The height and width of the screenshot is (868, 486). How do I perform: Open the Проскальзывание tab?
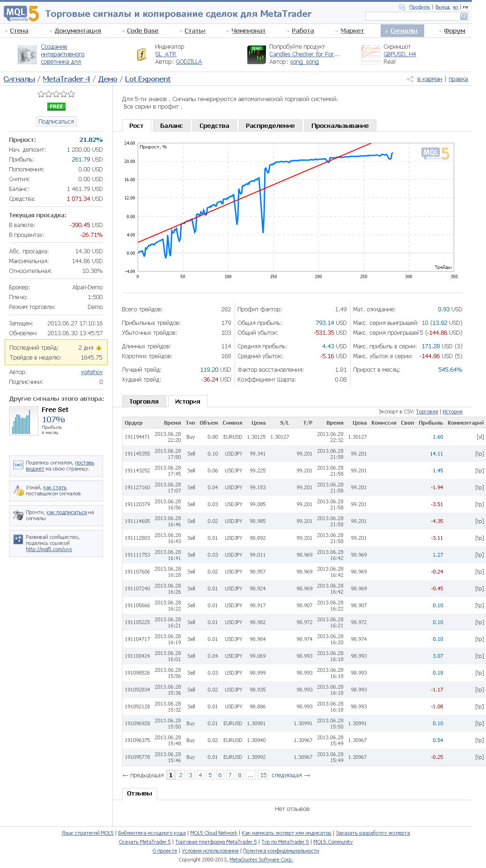pos(340,125)
